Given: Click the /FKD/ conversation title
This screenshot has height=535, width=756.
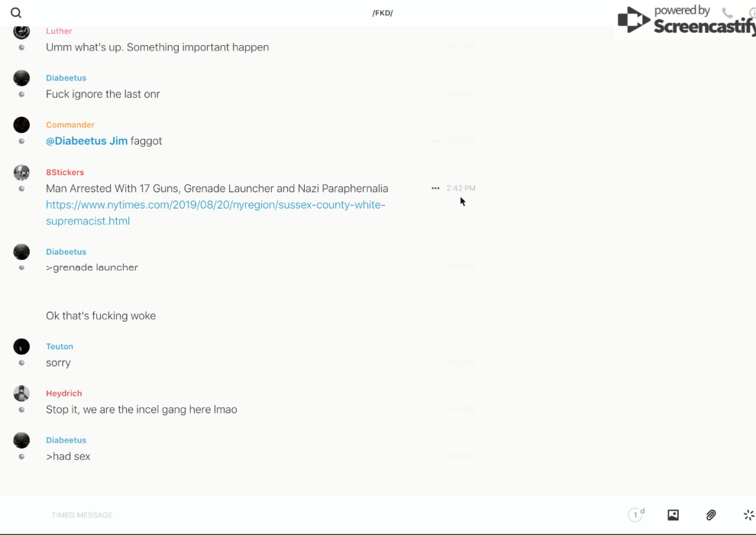Looking at the screenshot, I should point(383,13).
